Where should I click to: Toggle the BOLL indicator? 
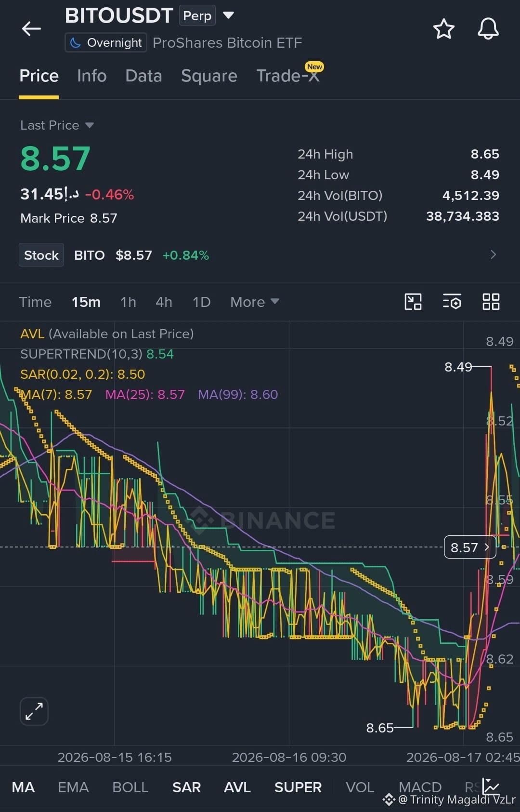[130, 787]
